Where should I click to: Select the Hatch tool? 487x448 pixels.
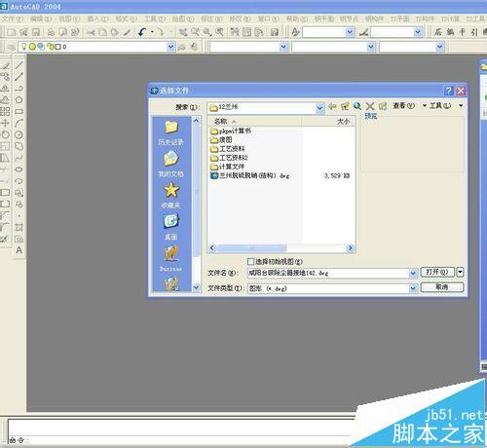[19, 227]
